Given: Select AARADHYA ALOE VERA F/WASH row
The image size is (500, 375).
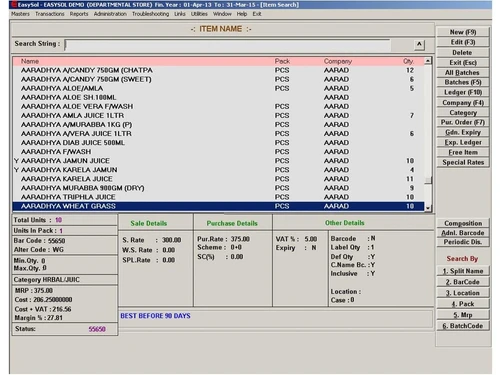Looking at the screenshot, I should pyautogui.click(x=218, y=106).
